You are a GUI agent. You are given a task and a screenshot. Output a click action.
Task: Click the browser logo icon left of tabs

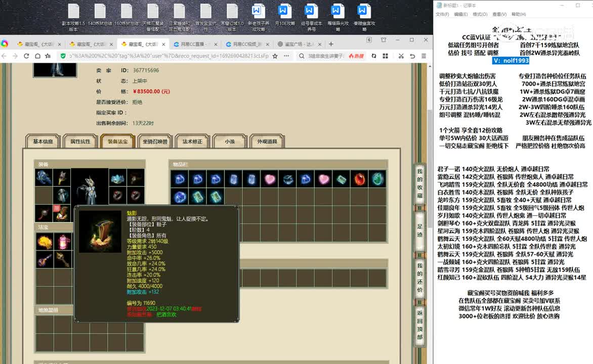point(5,44)
